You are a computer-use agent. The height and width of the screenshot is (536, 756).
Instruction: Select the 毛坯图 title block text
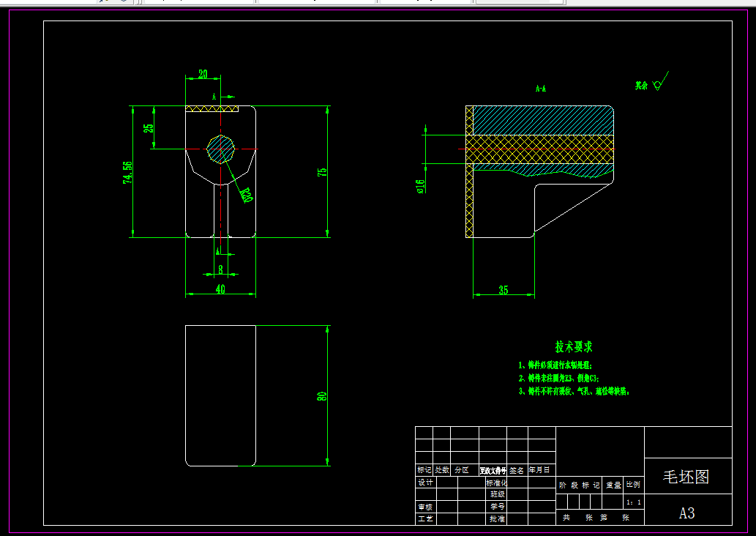686,477
